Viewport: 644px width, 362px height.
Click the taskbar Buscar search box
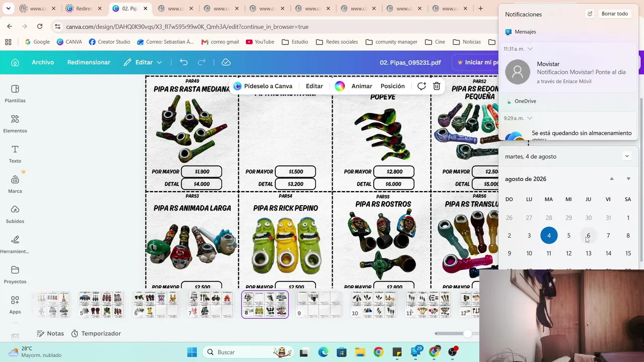248,352
